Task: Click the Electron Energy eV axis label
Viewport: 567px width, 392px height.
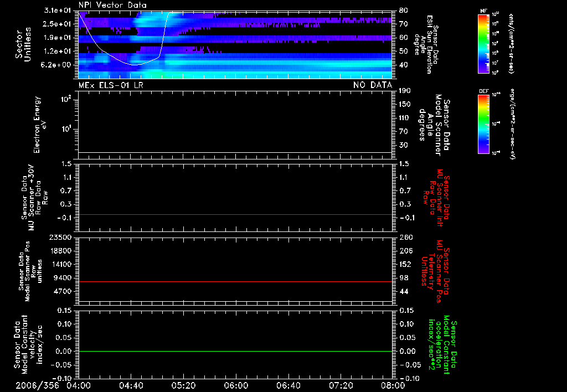Action: coord(39,125)
